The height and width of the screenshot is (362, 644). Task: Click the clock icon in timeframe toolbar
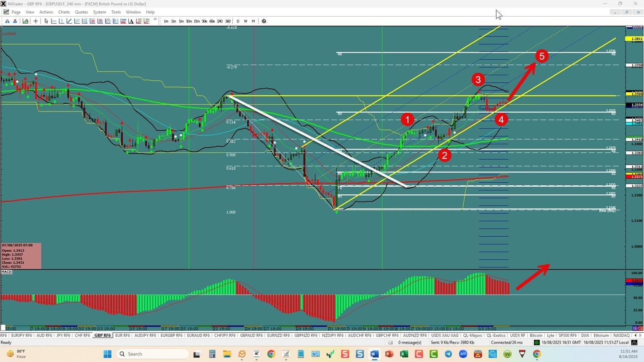(x=264, y=21)
